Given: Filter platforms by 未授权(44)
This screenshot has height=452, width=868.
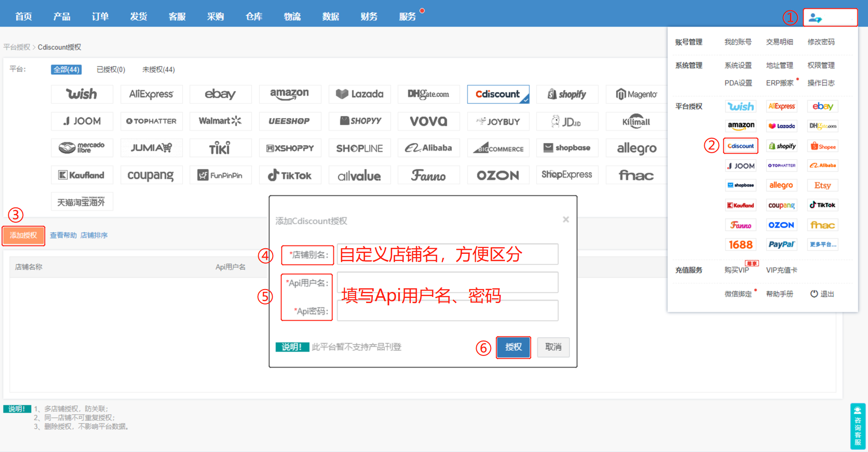Looking at the screenshot, I should pyautogui.click(x=159, y=70).
